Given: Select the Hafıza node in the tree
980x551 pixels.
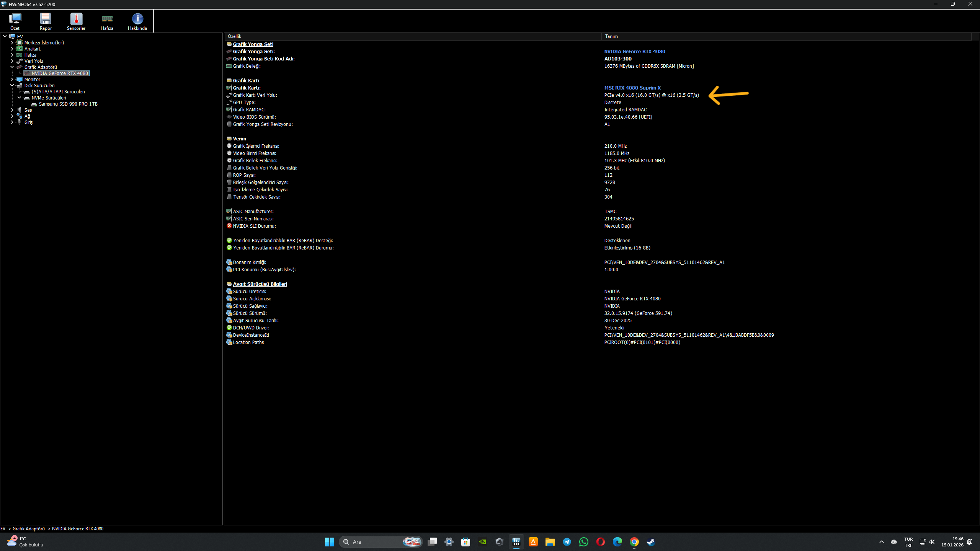Looking at the screenshot, I should tap(30, 55).
